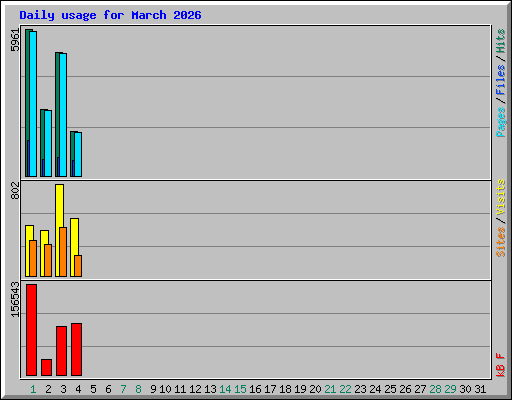Click day label 7 on the x-axis
Viewport: 512px width, 400px height.
pyautogui.click(x=123, y=389)
